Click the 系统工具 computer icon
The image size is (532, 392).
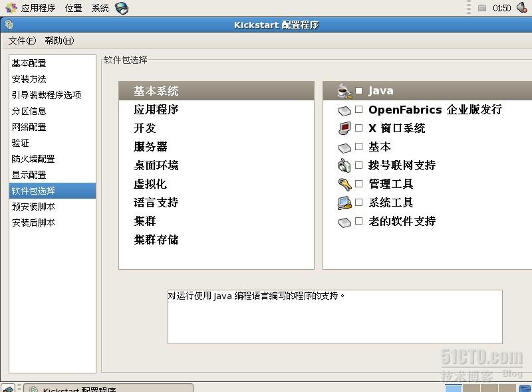tap(344, 203)
